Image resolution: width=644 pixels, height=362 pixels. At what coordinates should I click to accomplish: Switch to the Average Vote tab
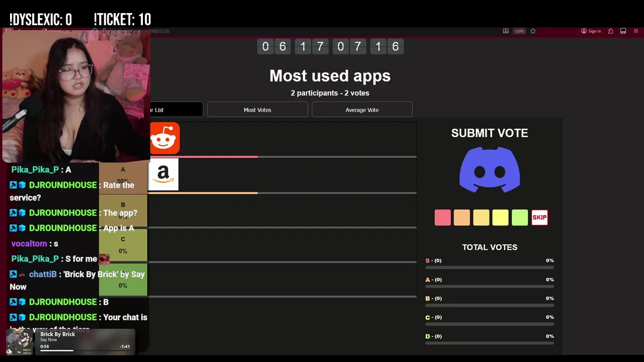(362, 110)
